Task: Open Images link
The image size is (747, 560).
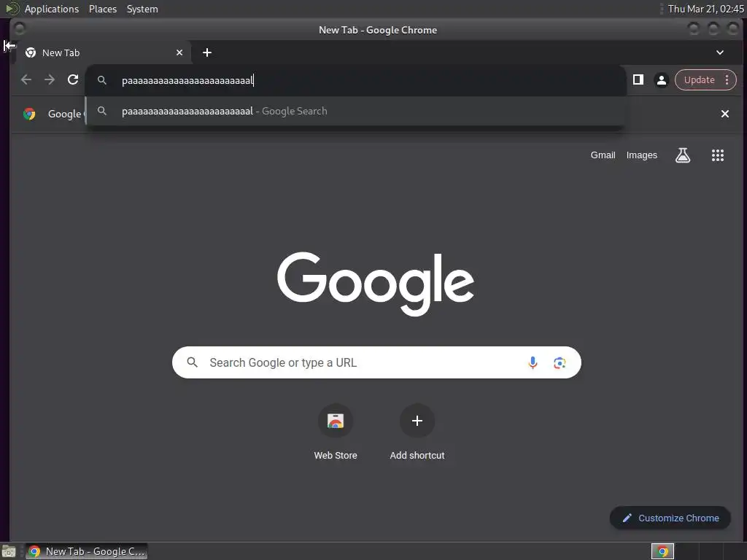Action: tap(642, 155)
